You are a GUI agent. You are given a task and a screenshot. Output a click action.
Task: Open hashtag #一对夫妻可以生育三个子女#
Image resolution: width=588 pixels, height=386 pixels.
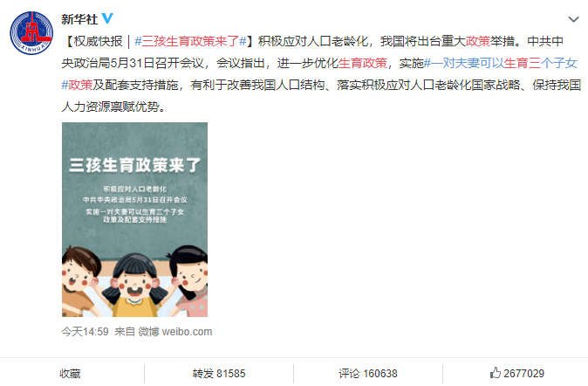click(x=501, y=63)
